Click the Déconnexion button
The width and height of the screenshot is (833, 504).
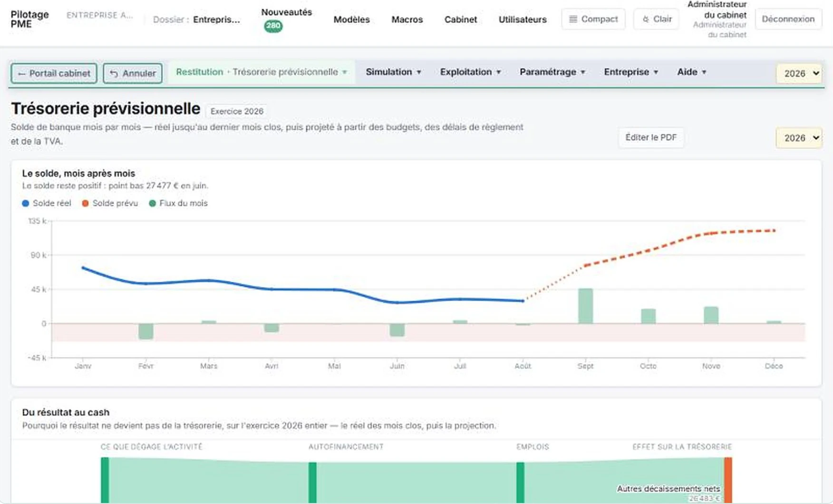click(788, 19)
